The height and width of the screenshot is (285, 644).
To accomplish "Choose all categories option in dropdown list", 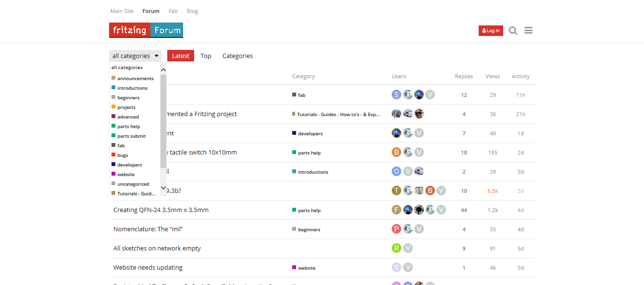I will 127,68.
